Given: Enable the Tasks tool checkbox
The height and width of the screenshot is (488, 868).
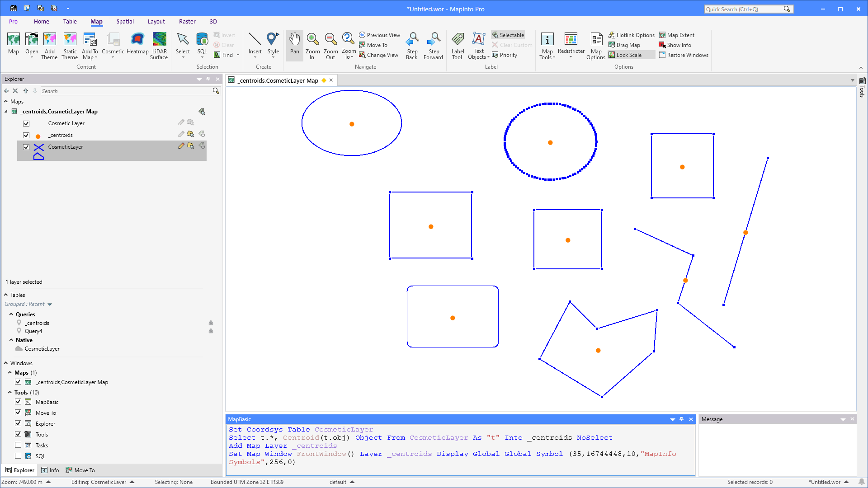Looking at the screenshot, I should [18, 445].
